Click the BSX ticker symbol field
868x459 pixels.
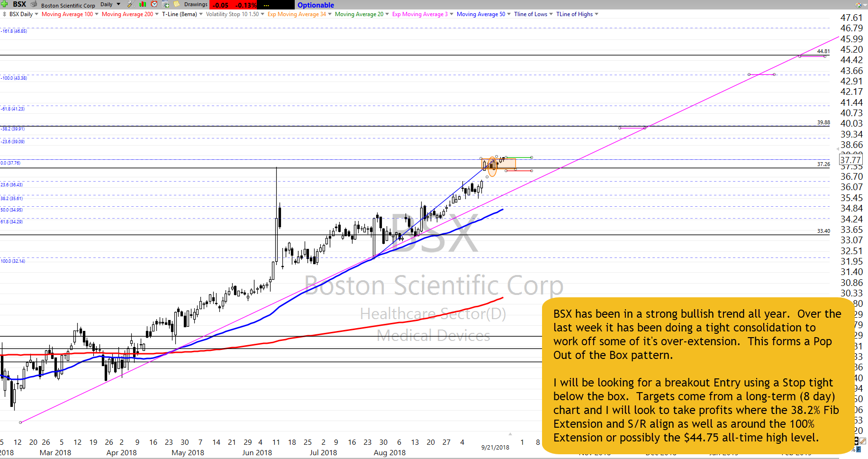19,4
